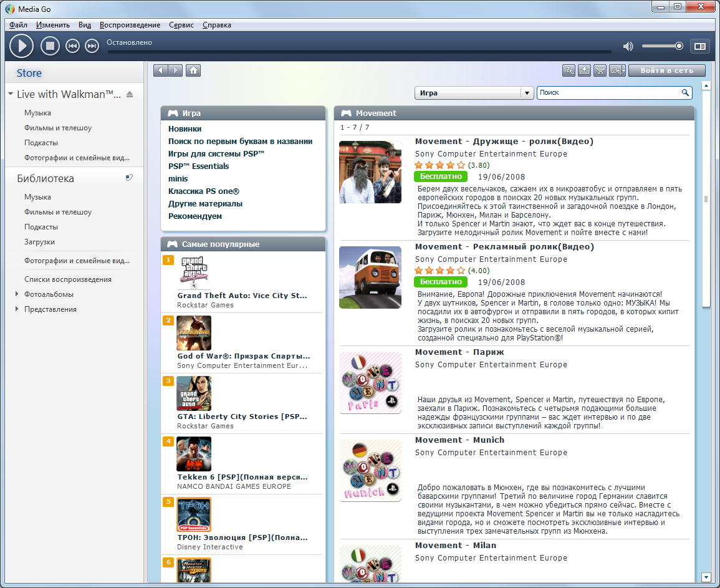The width and height of the screenshot is (720, 588).
Task: Open Загрузки in the library
Action: 39,242
